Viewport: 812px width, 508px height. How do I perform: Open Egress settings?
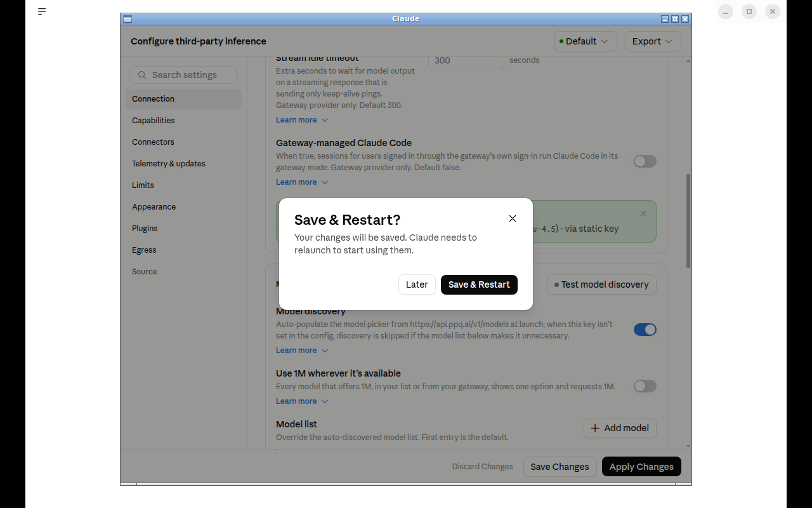pyautogui.click(x=184, y=250)
